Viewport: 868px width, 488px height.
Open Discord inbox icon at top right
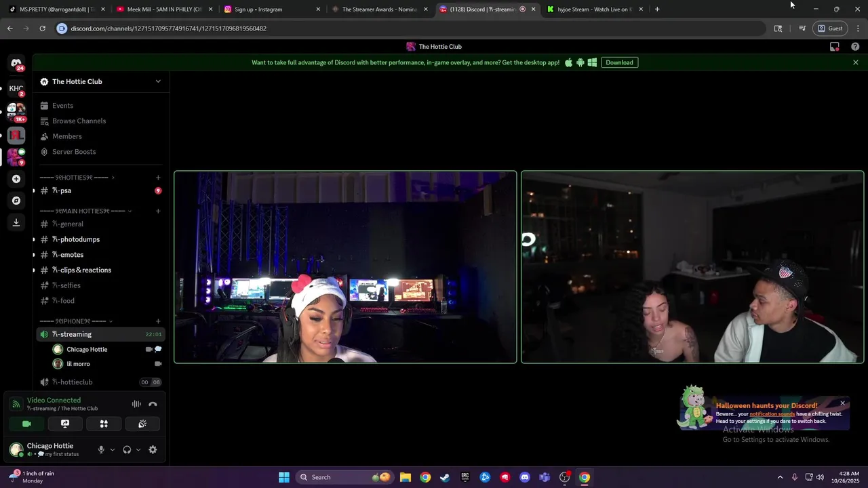pyautogui.click(x=835, y=47)
